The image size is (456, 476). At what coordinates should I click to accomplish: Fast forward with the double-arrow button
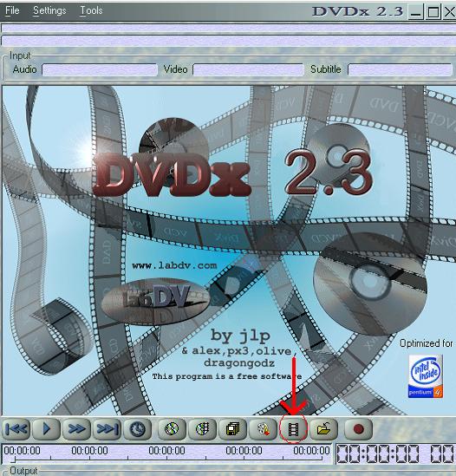pyautogui.click(x=76, y=429)
